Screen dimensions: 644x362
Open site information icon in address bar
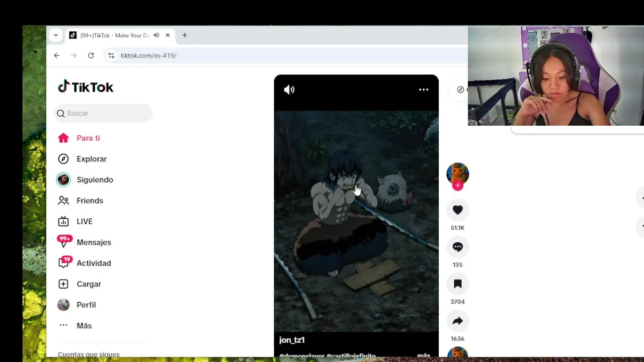[111, 55]
